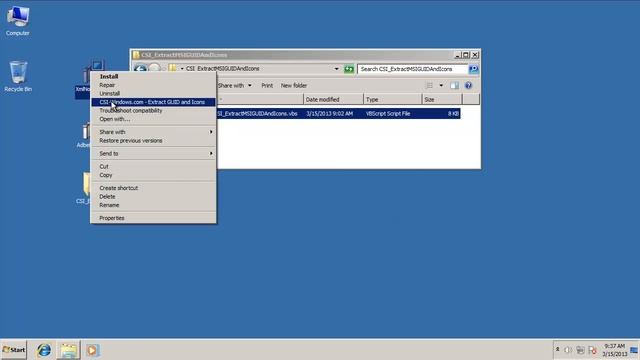Image resolution: width=640 pixels, height=360 pixels.
Task: Expand the Send to submenu
Action: (x=153, y=153)
